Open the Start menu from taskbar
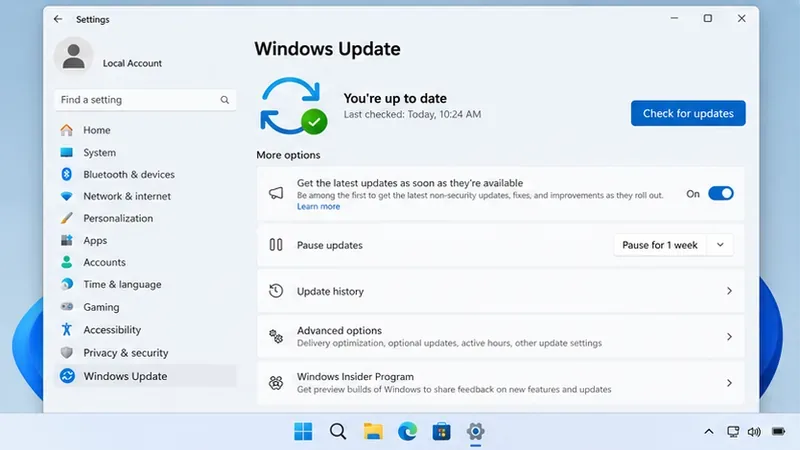 pos(303,432)
